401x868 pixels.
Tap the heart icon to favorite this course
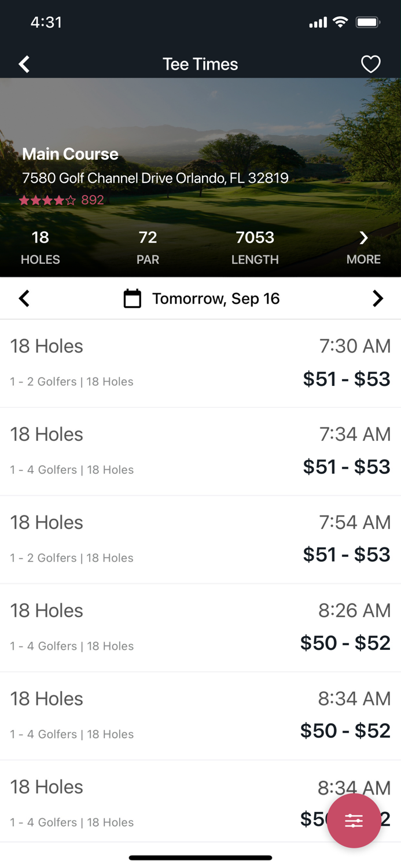[371, 64]
